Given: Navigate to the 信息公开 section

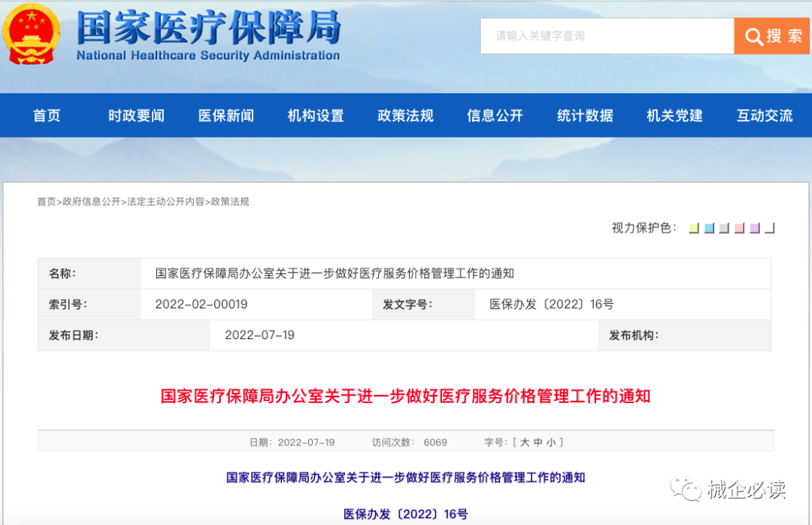Looking at the screenshot, I should tap(495, 116).
